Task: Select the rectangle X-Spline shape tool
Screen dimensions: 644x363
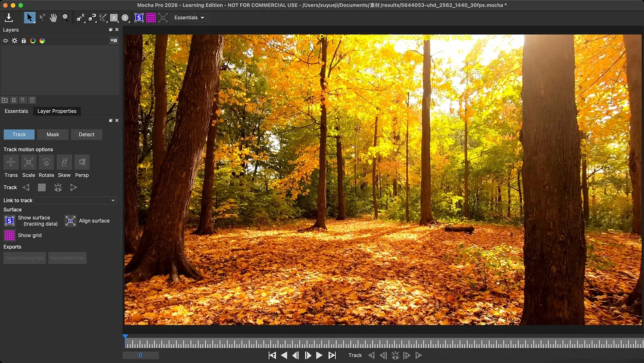Action: tap(114, 18)
